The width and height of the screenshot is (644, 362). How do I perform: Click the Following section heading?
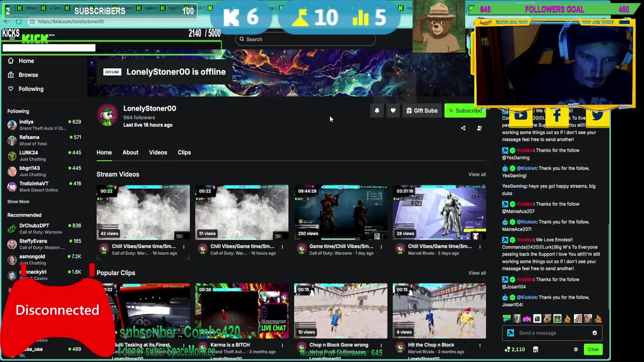(x=18, y=111)
